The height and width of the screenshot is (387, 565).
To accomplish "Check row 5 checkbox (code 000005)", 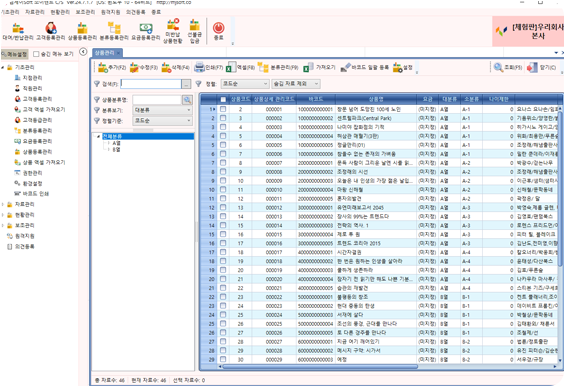I will click(x=223, y=145).
